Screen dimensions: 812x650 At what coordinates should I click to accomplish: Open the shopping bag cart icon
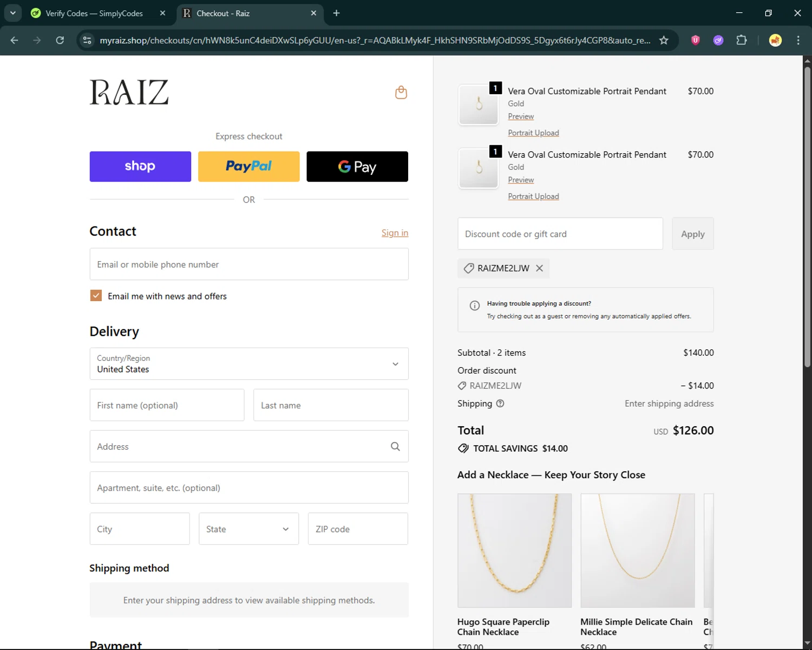(401, 92)
